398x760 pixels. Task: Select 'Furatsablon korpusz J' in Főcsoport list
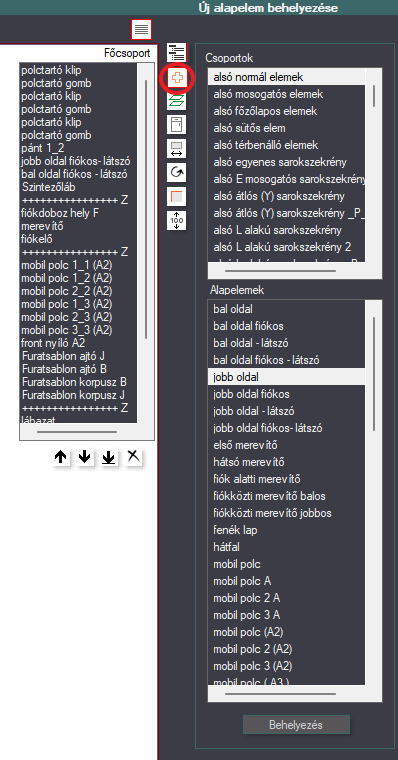point(79,395)
